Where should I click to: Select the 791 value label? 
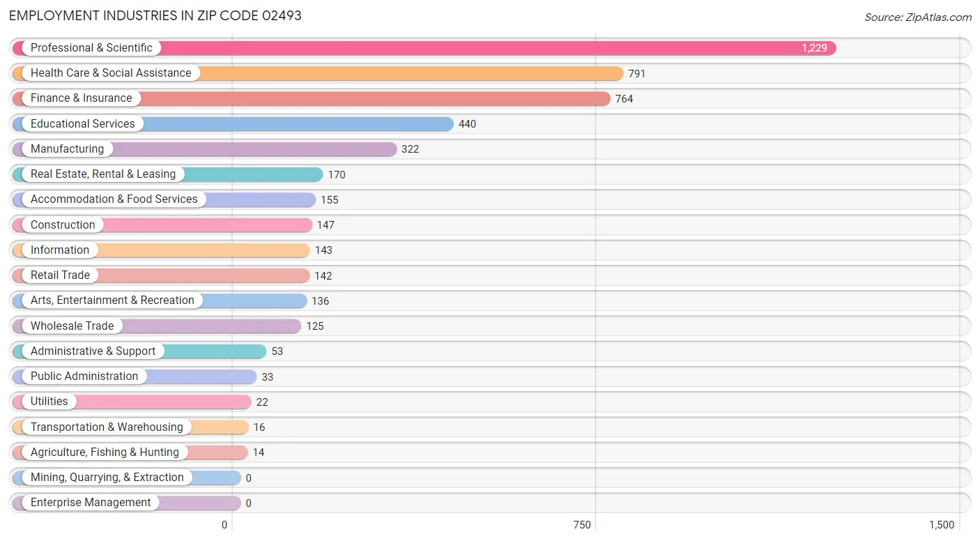click(637, 73)
